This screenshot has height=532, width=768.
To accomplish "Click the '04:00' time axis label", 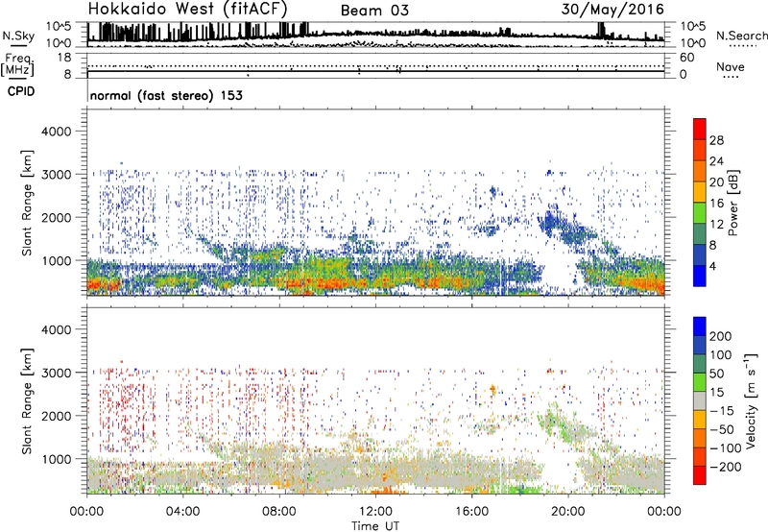I will tap(183, 512).
